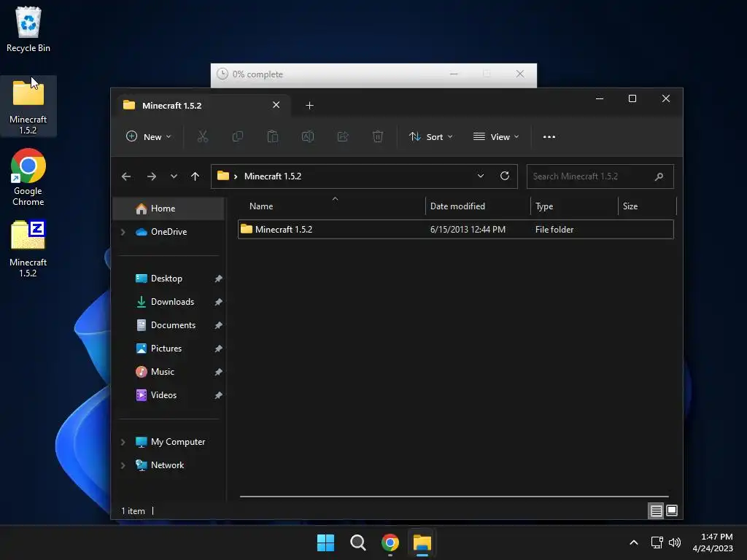
Task: Open network status in system tray
Action: 657,542
